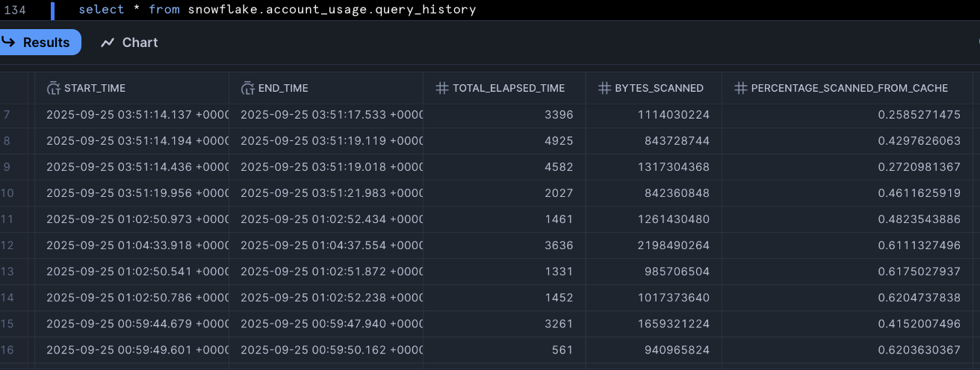This screenshot has width=980, height=370.
Task: Open the Results tab
Action: 40,43
